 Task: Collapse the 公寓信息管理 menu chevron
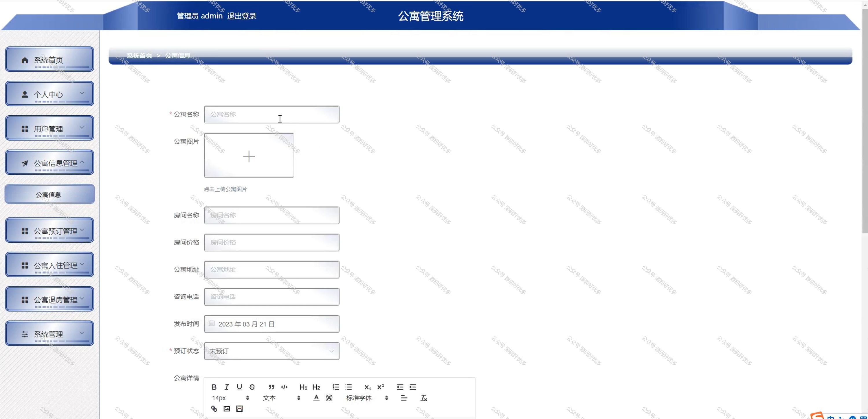pos(82,162)
